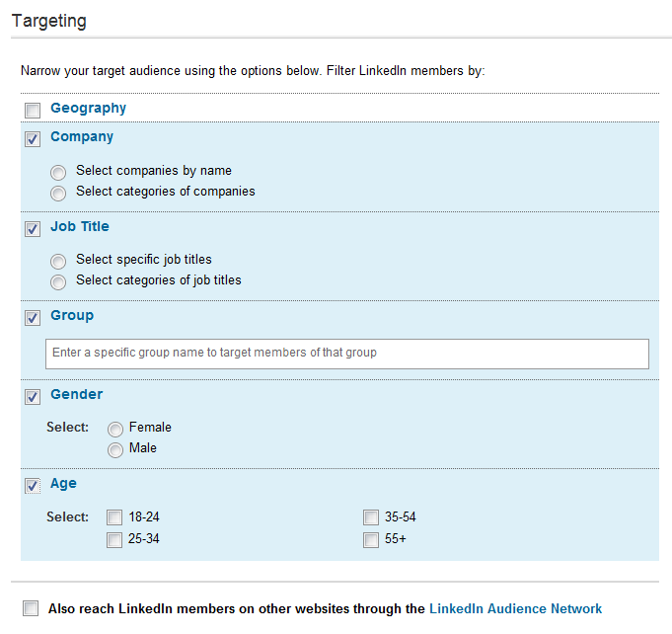Screen dimensions: 672x634
Task: Select the Female gender radio button
Action: 116,429
